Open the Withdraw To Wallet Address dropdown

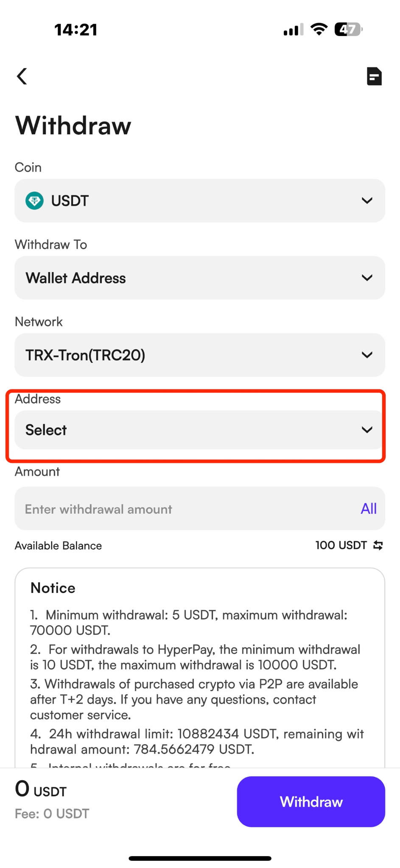pos(200,278)
